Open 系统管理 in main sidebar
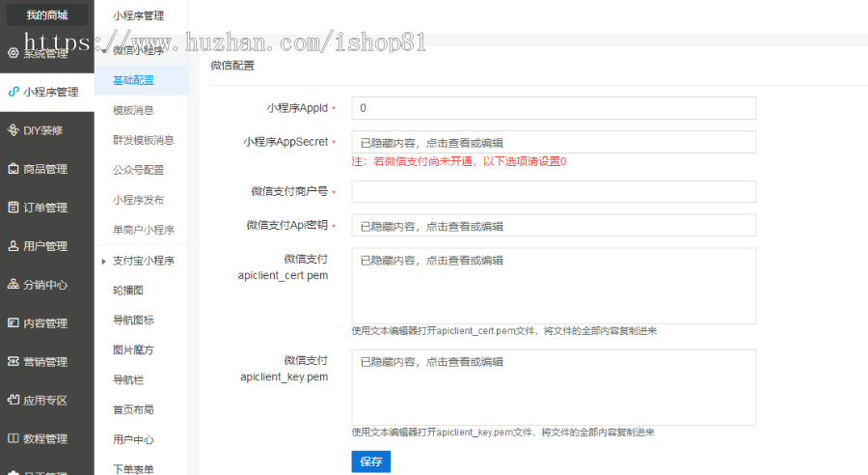The width and height of the screenshot is (868, 475). click(47, 53)
